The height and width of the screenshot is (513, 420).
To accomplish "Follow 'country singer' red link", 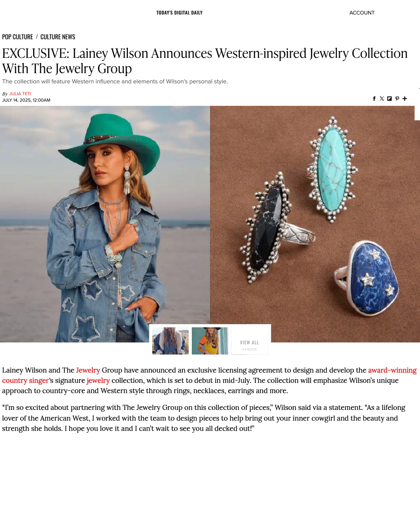I will (x=25, y=381).
